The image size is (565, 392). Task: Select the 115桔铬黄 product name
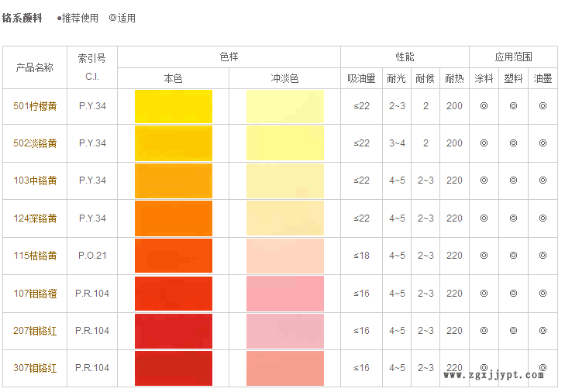tap(35, 256)
